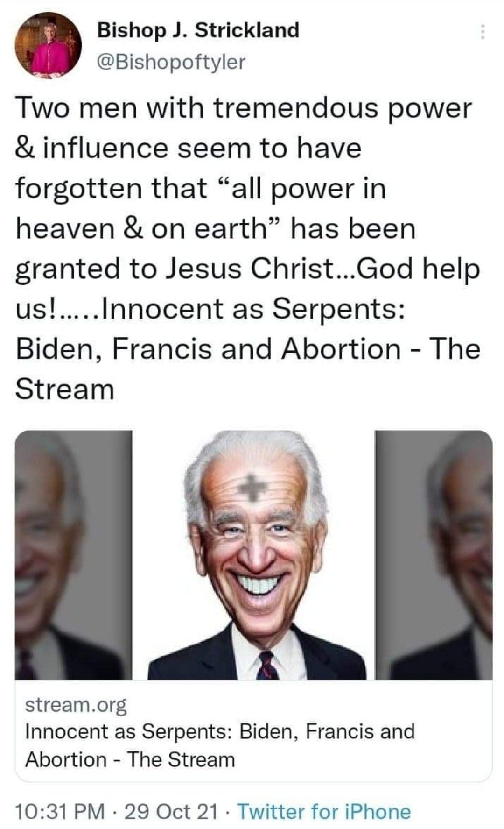Image resolution: width=504 pixels, height=829 pixels.
Task: Select the 29 Oct 21 date
Action: [171, 811]
